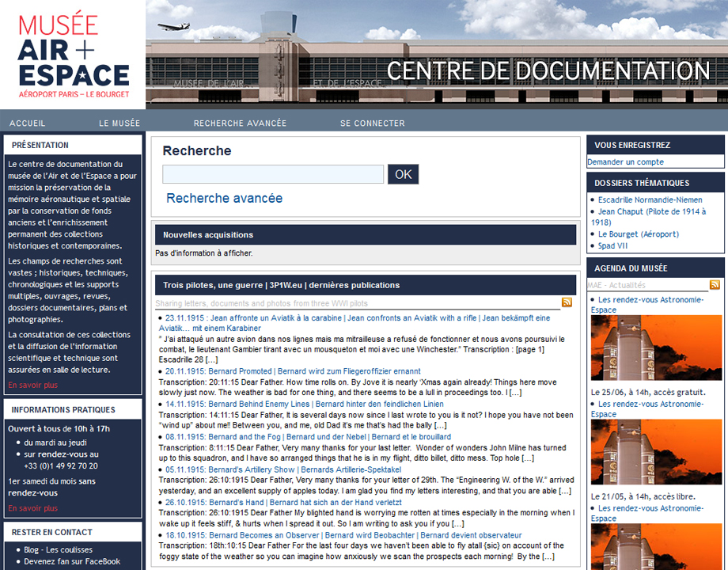Open the Astronomie-Espace link below Le 25/06 text
728x570 pixels.
pos(647,408)
